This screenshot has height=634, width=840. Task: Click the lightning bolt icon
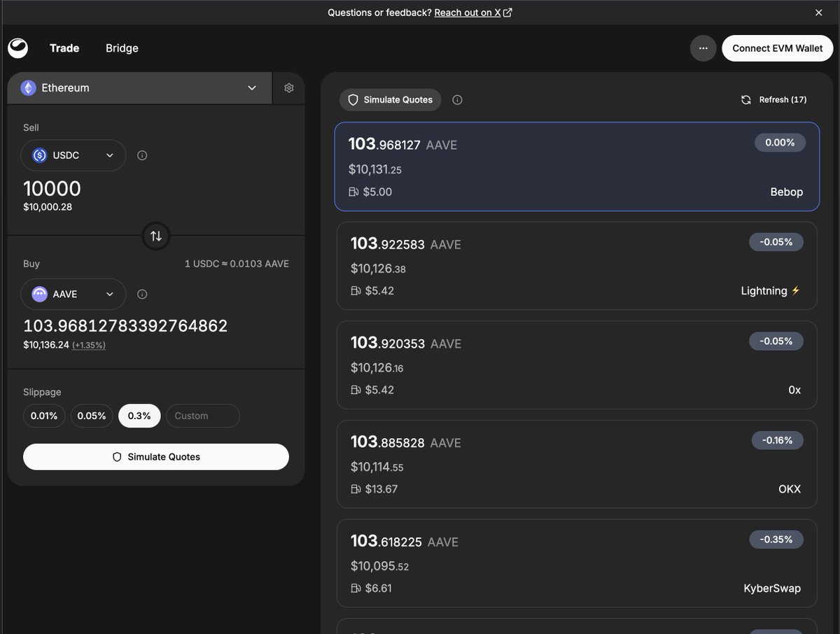tap(795, 290)
